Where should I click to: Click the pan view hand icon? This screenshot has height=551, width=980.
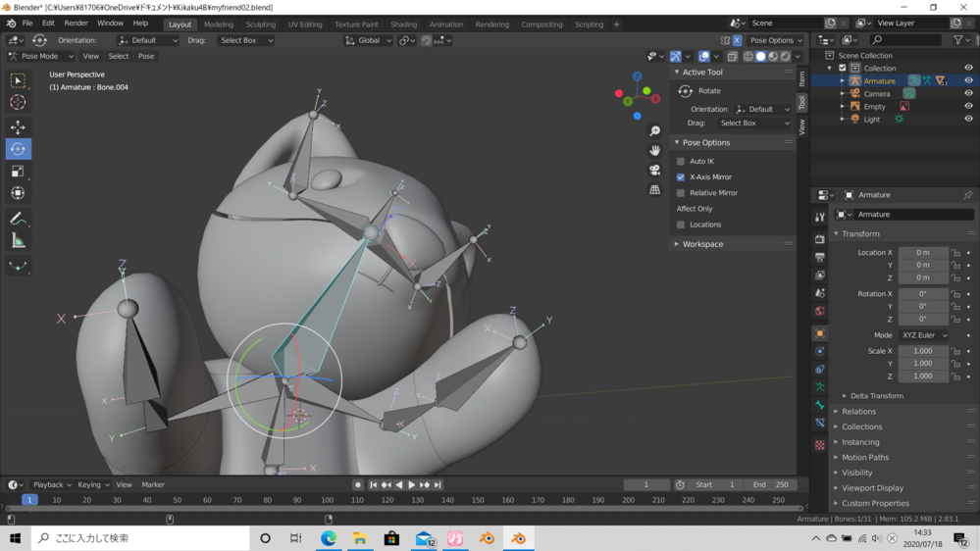[x=654, y=151]
